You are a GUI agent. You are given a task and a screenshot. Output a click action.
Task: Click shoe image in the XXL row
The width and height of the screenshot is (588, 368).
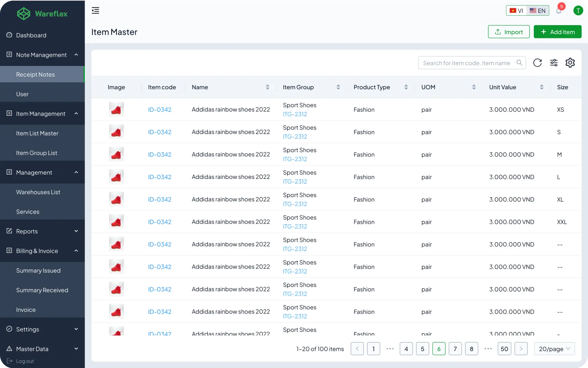click(x=116, y=222)
